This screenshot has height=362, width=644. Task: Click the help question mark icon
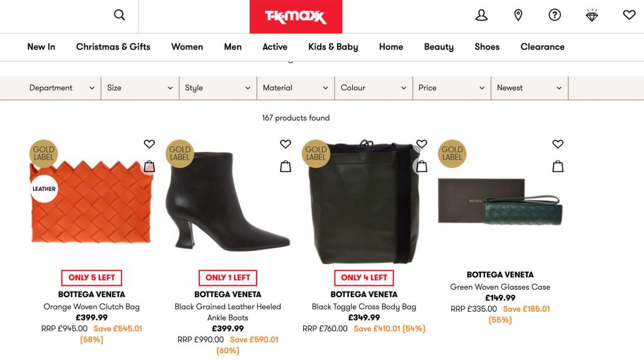click(x=555, y=15)
